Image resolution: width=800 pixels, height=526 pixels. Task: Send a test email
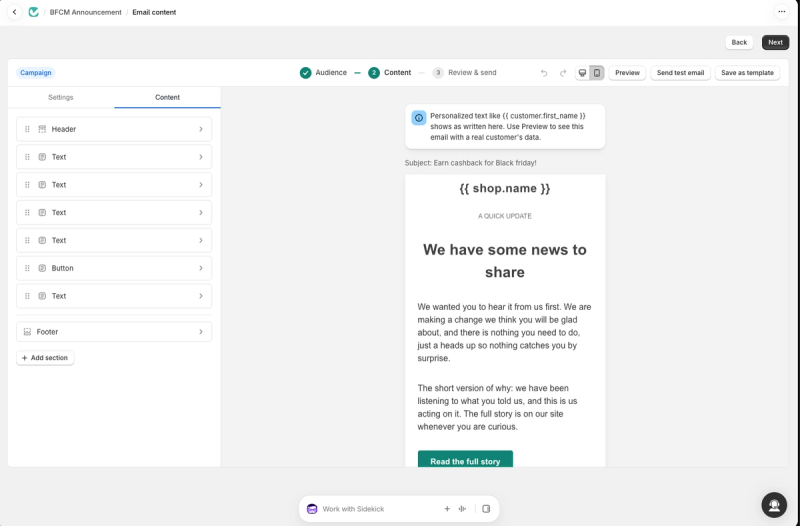click(680, 73)
